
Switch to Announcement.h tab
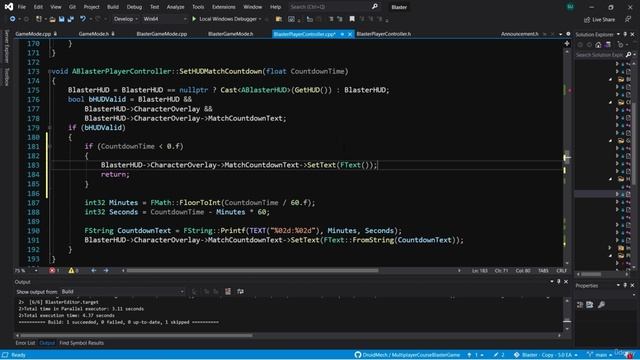pyautogui.click(x=520, y=34)
